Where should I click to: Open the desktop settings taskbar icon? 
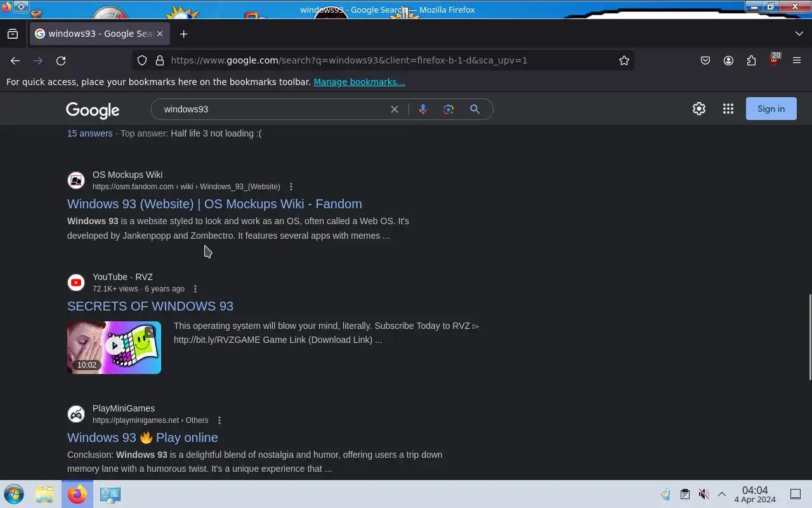110,494
